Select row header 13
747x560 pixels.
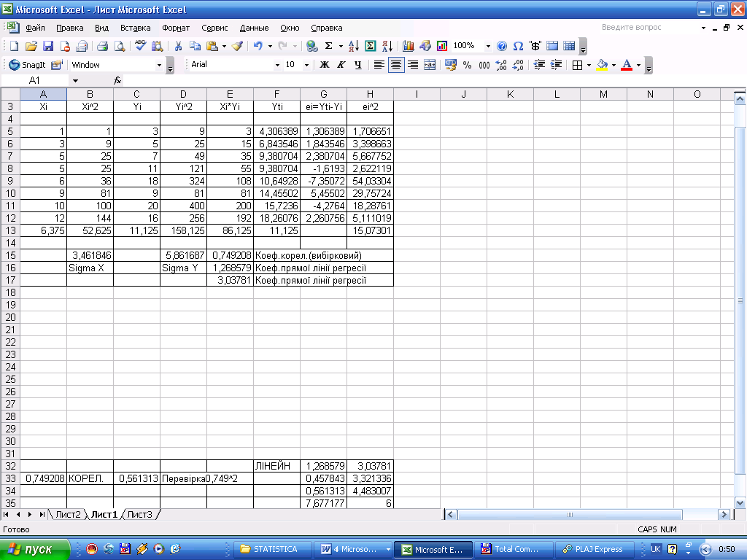click(x=10, y=231)
